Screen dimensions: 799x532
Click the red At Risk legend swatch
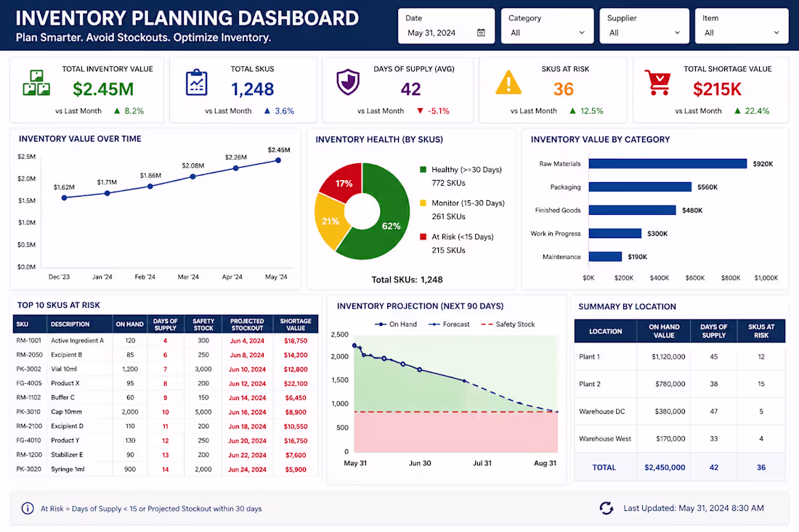pyautogui.click(x=423, y=237)
